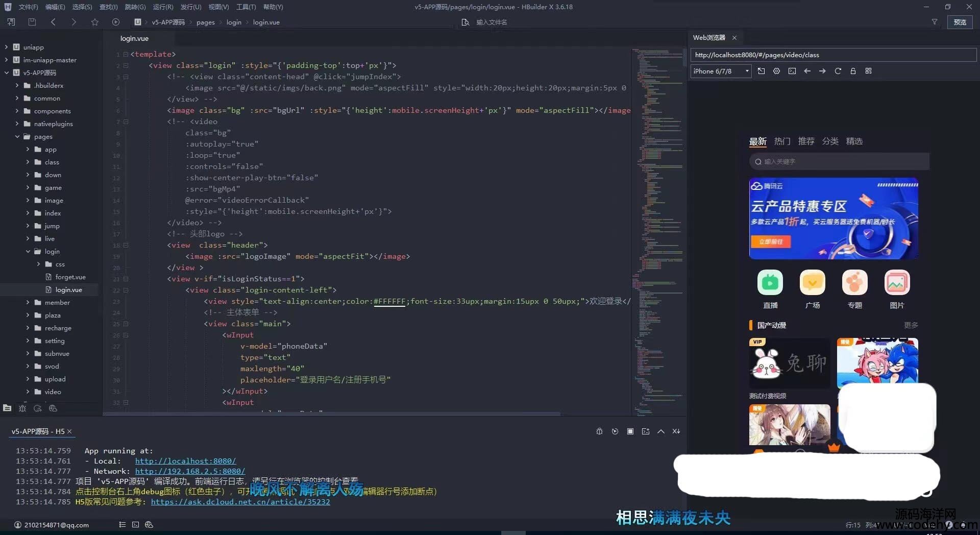The width and height of the screenshot is (980, 535).
Task: Open the localhost:8080 link in console
Action: [185, 461]
